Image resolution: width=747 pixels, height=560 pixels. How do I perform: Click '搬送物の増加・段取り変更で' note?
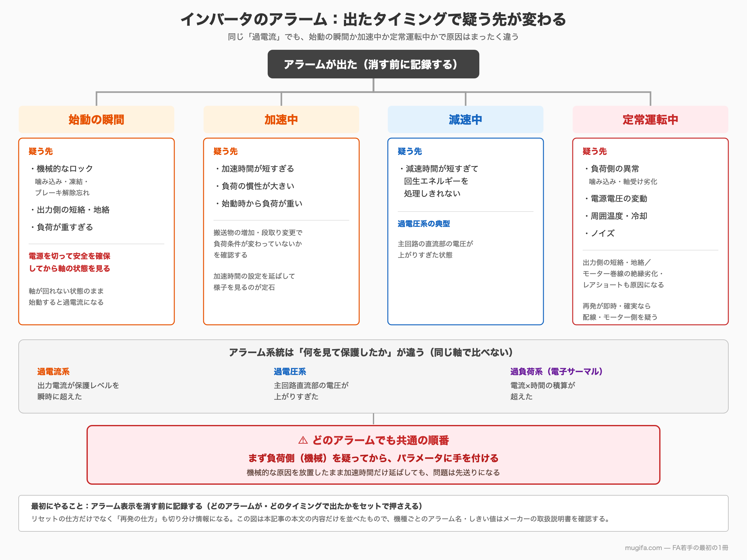pos(258,233)
